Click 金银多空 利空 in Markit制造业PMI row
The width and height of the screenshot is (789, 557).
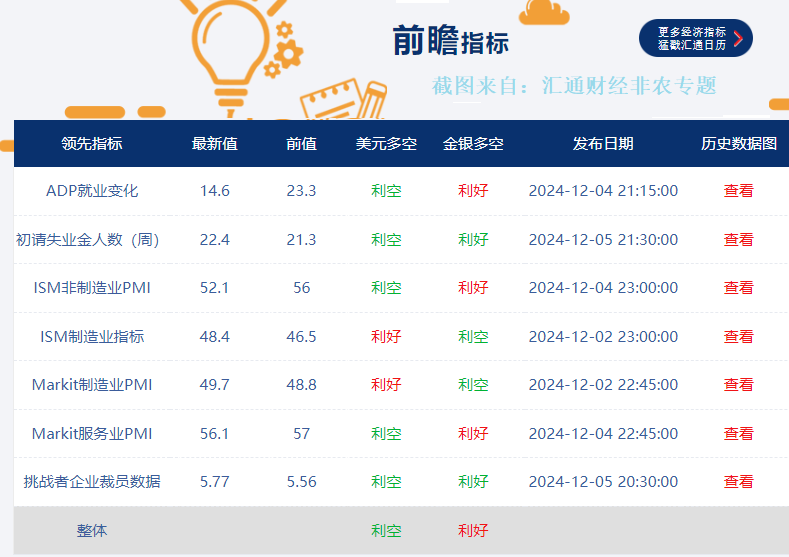(473, 385)
